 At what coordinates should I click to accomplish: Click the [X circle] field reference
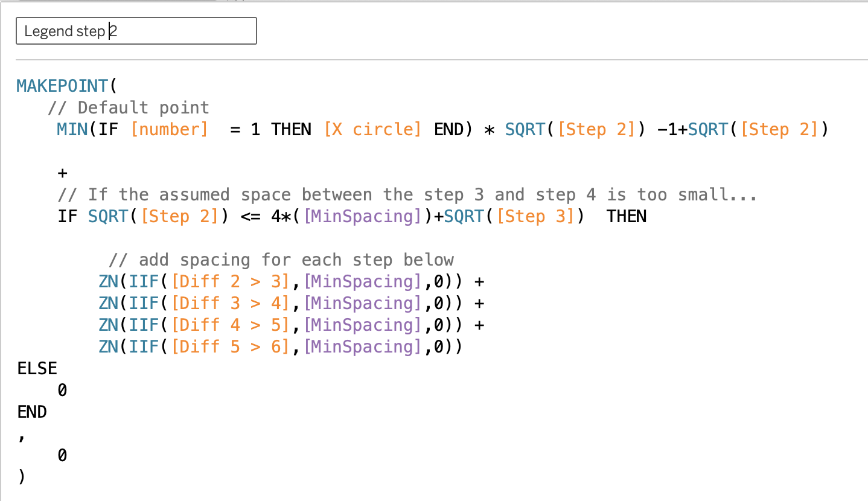coord(372,129)
